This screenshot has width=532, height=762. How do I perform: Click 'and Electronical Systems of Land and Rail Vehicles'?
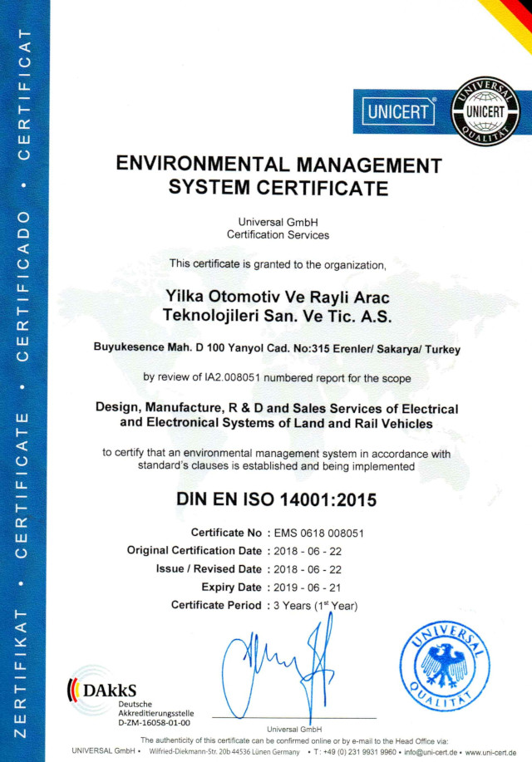tap(276, 423)
